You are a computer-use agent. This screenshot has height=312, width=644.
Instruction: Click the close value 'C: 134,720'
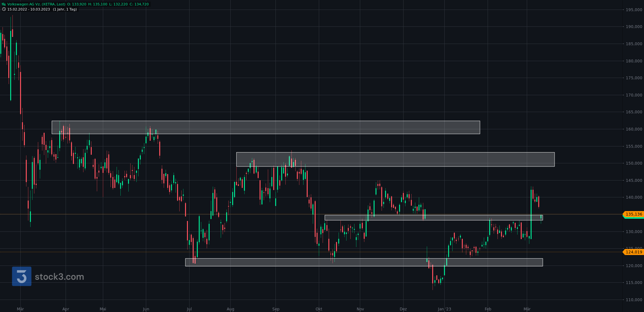(x=139, y=4)
